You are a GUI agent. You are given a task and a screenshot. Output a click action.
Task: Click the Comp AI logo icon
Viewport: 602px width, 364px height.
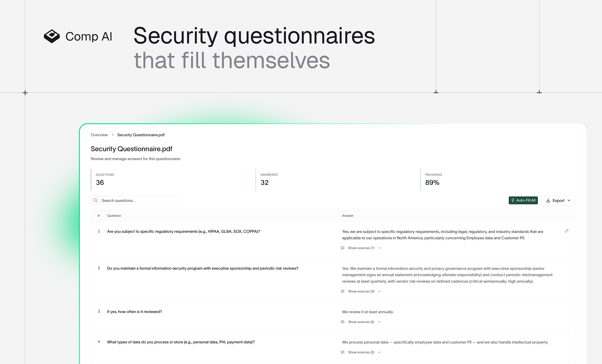(x=52, y=36)
